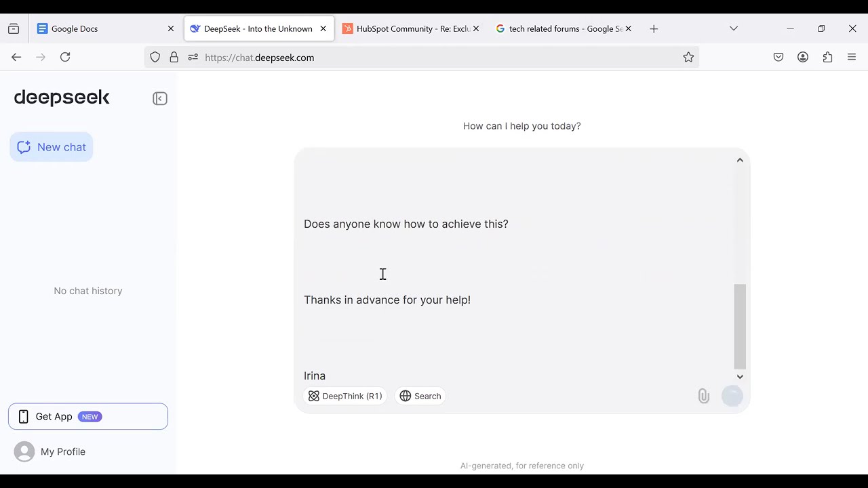Click the 'Does anyone know how to achieve this?' text
Viewport: 868px width, 488px height.
click(x=406, y=224)
